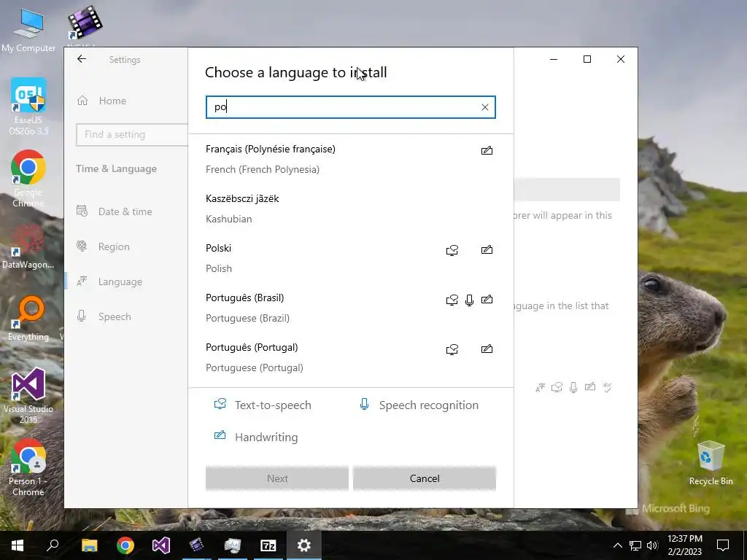This screenshot has width=747, height=560.
Task: Open Chrome from the taskbar
Action: coord(125,545)
